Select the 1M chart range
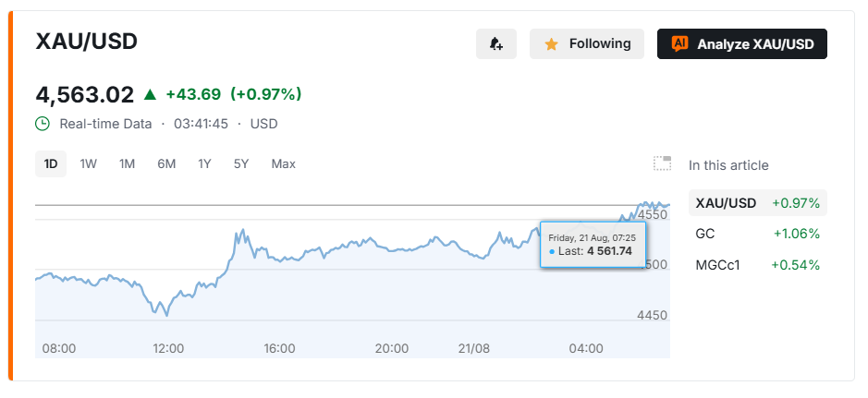Screen dimensions: 868x398 point(128,163)
